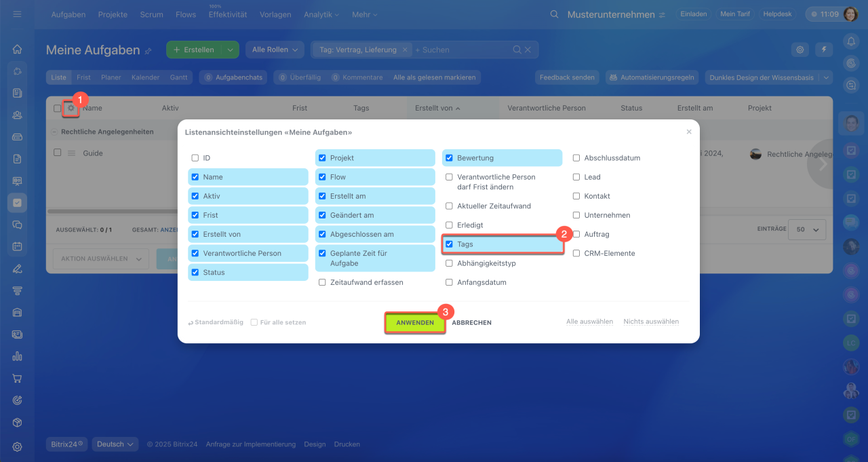Switch to the Kalender view tab
Viewport: 868px width, 462px height.
pos(146,77)
